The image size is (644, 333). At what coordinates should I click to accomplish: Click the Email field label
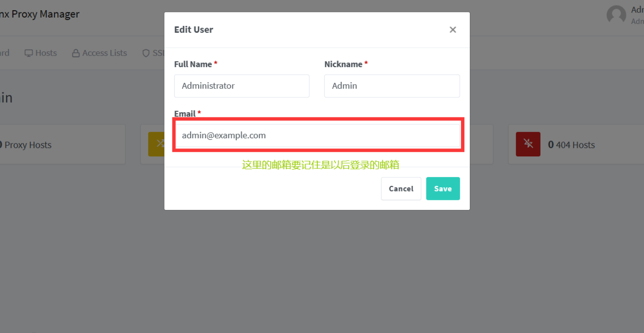point(185,114)
